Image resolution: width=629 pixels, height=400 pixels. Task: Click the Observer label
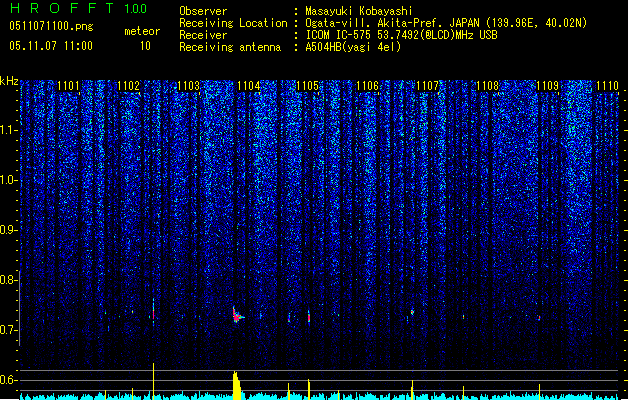(x=203, y=11)
